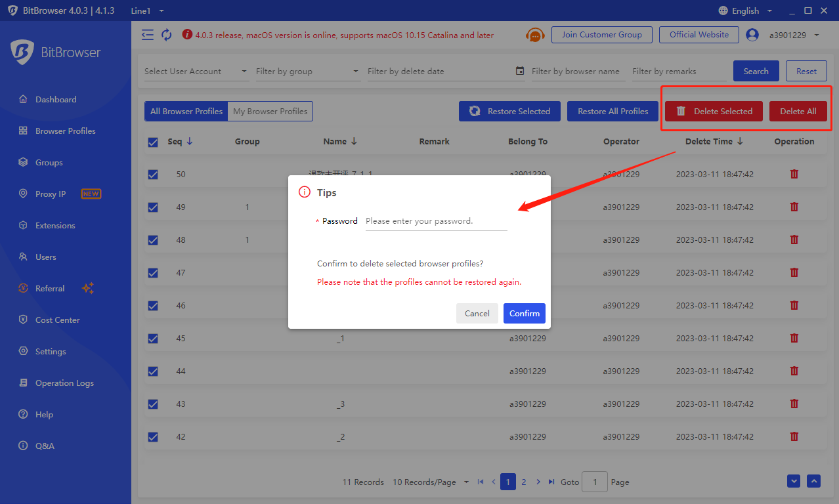Image resolution: width=839 pixels, height=504 pixels.
Task: Click the blue scroll-up arrow button
Action: [x=814, y=481]
